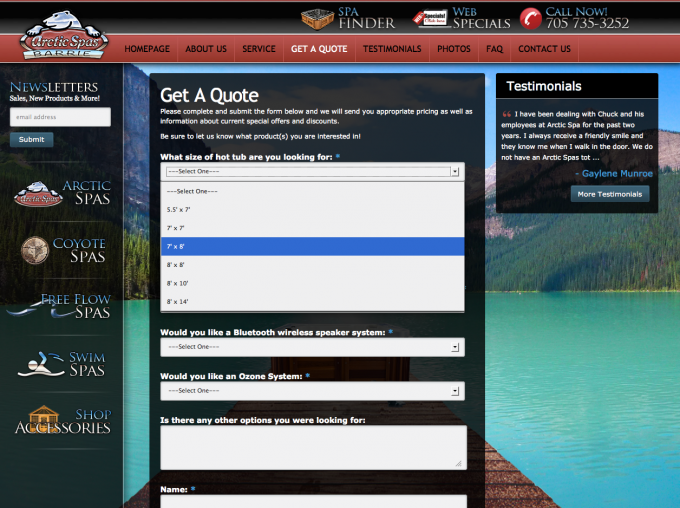
Task: Open Swim Spas sidebar icon
Action: (x=34, y=364)
